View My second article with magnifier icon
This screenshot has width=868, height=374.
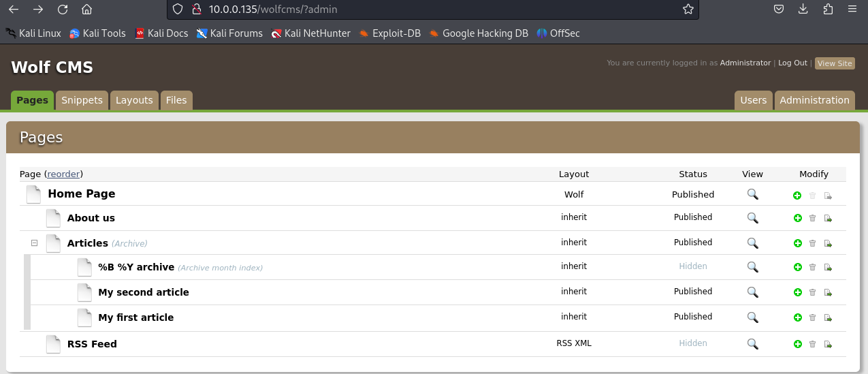(x=752, y=292)
